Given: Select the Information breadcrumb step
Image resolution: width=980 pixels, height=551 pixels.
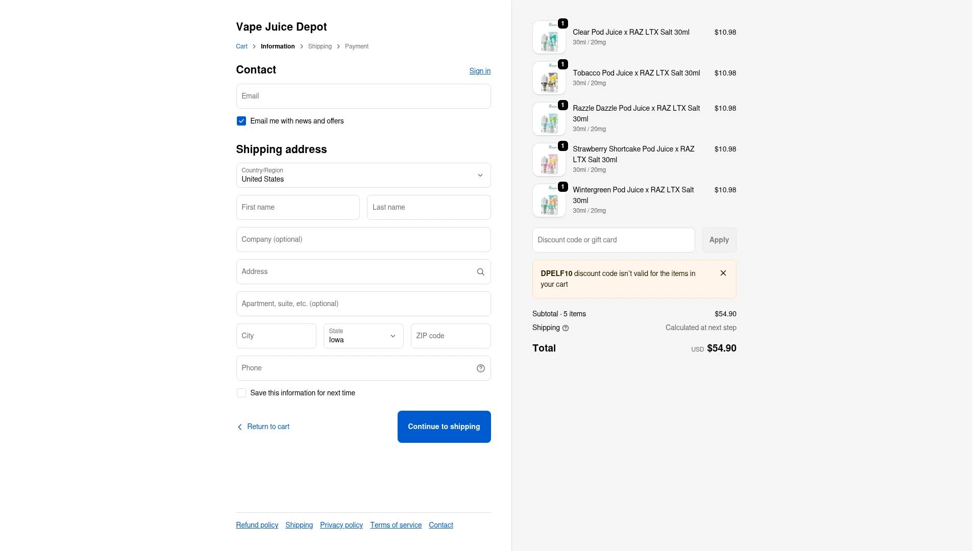Looking at the screenshot, I should pyautogui.click(x=278, y=46).
